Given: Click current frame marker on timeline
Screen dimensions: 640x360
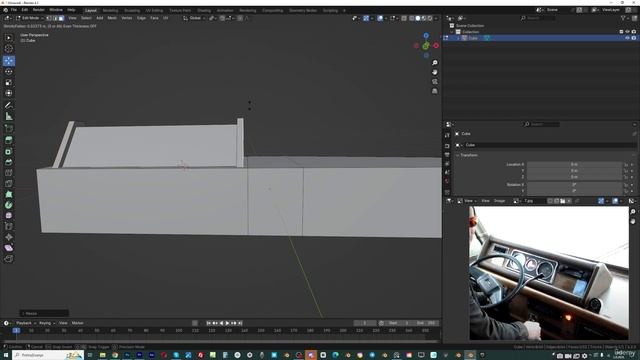Looking at the screenshot, I should (x=16, y=330).
